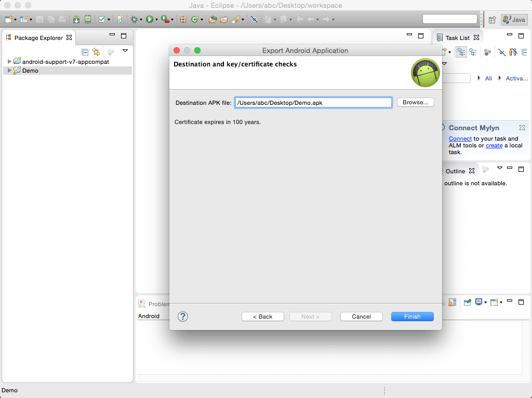Toggle Categorized view icon in Task List
This screenshot has height=398, width=532.
[461, 52]
